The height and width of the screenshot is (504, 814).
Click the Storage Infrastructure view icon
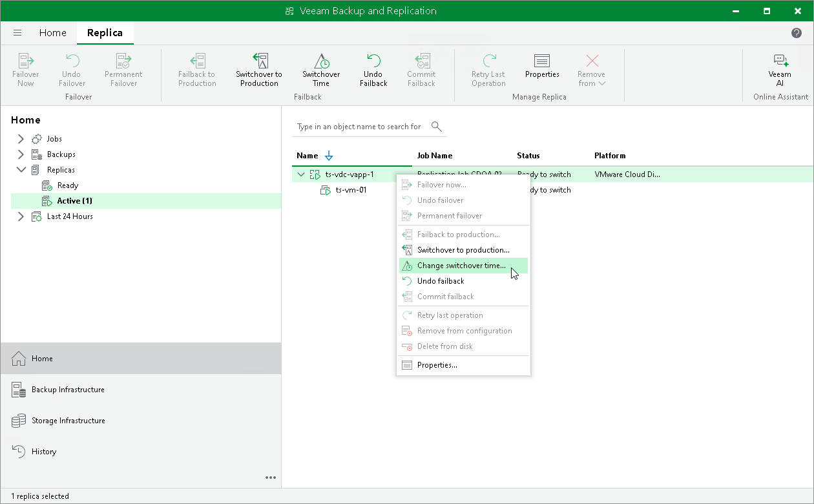click(19, 421)
